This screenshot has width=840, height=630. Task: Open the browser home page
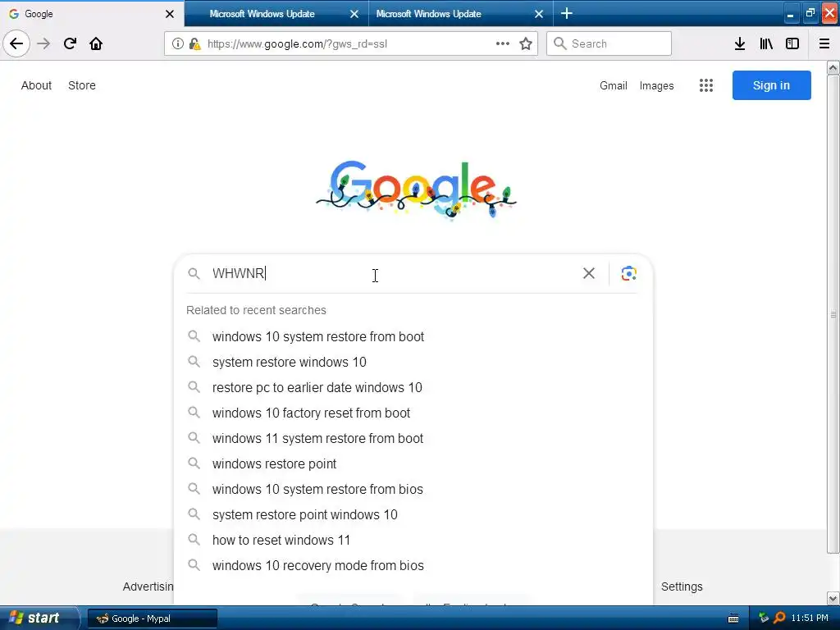96,43
